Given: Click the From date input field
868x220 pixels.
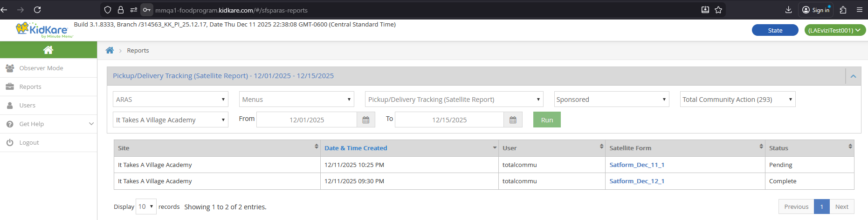Looking at the screenshot, I should pos(307,120).
